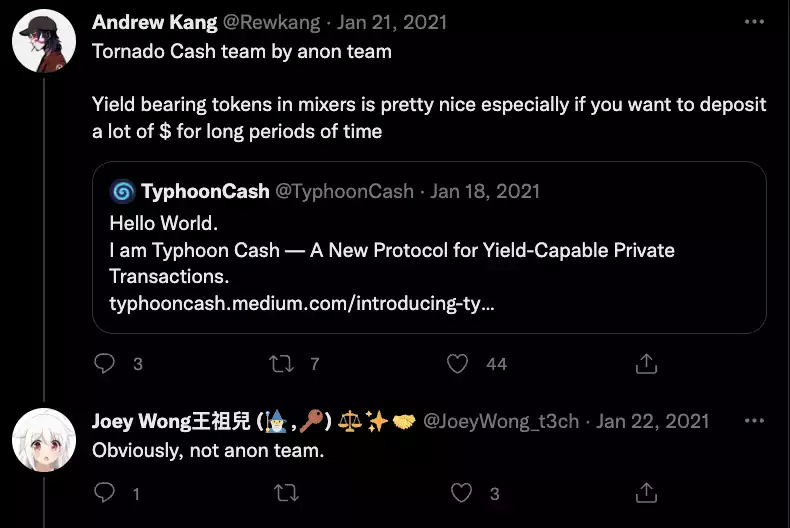
Task: Open more options on Joey Wong's tweet
Action: pos(754,421)
